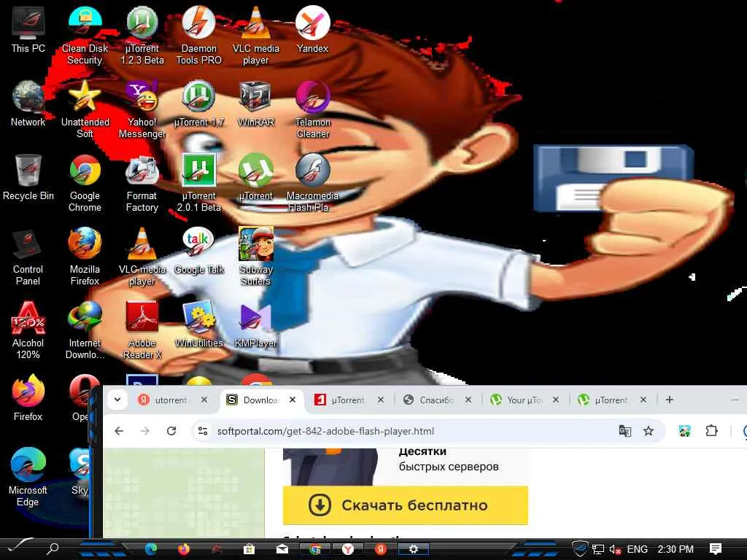Open Settings gear on the taskbar

tap(414, 550)
